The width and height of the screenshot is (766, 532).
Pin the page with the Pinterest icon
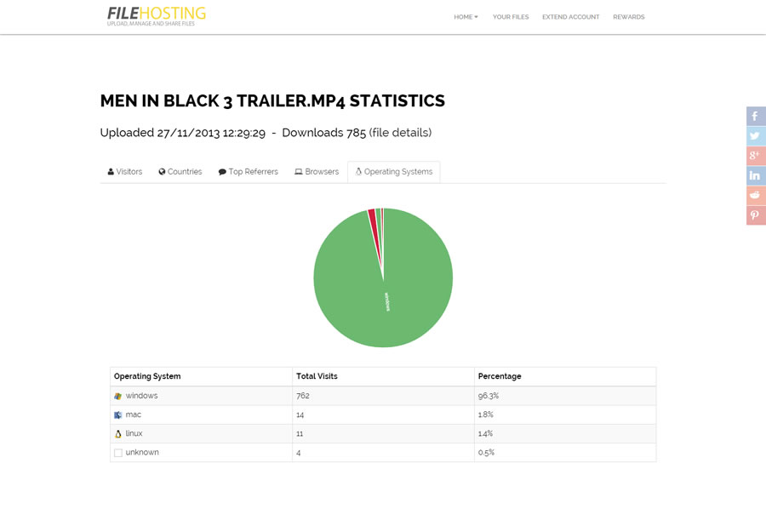[x=756, y=215]
